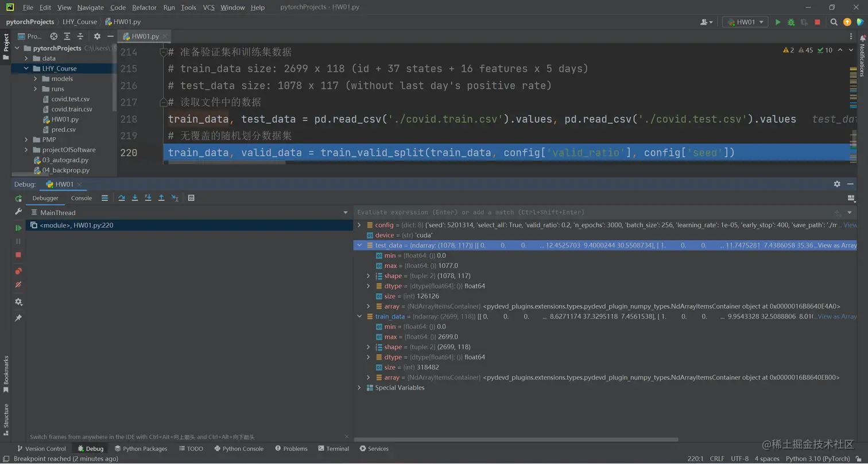Viewport: 868px width, 464px height.
Task: Toggle the Project side tool window
Action: tap(6, 47)
